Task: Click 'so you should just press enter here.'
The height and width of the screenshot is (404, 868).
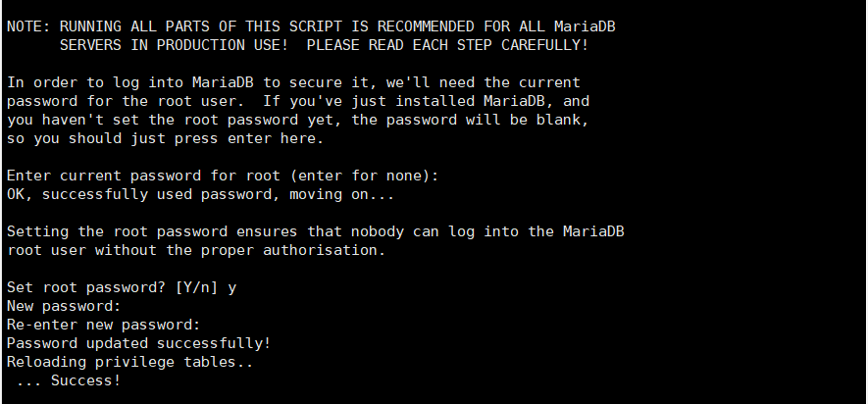Action: 165,139
